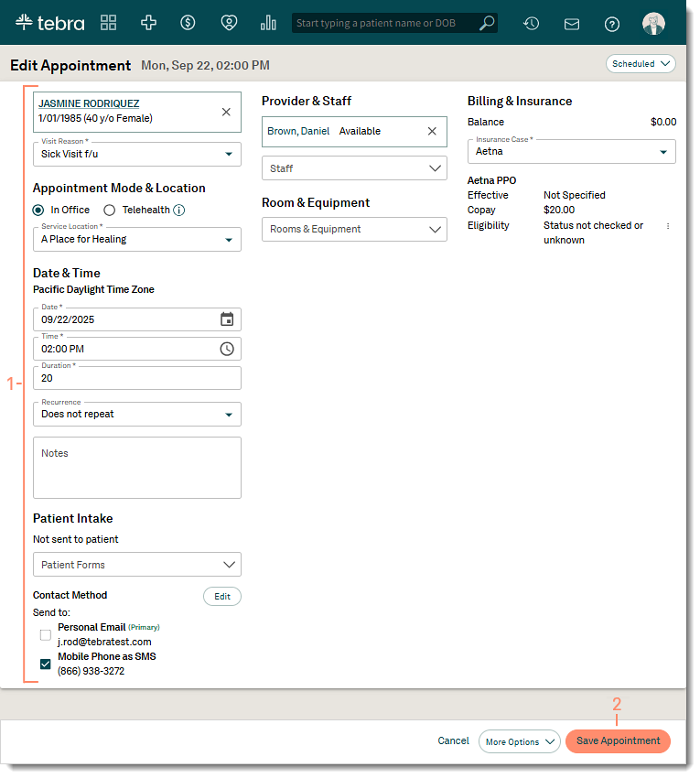
Task: Open the user profile avatar
Action: coord(653,23)
